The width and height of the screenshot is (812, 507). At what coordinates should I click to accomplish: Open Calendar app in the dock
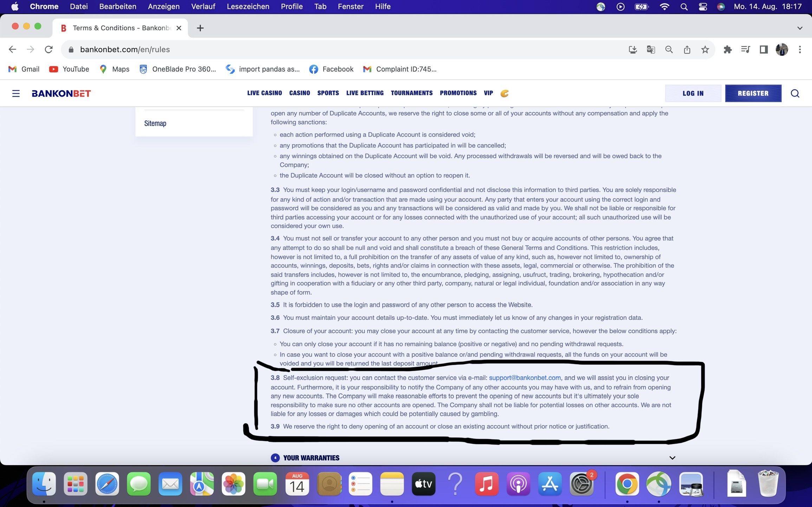tap(297, 484)
